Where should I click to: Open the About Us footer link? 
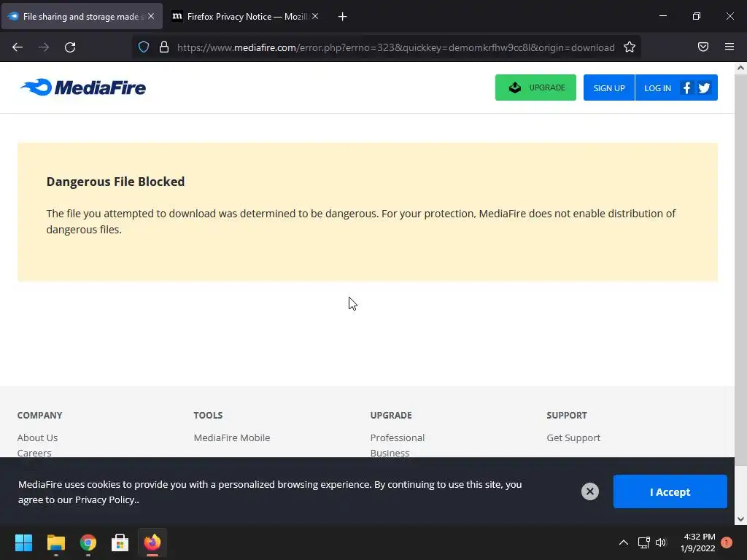(x=38, y=437)
